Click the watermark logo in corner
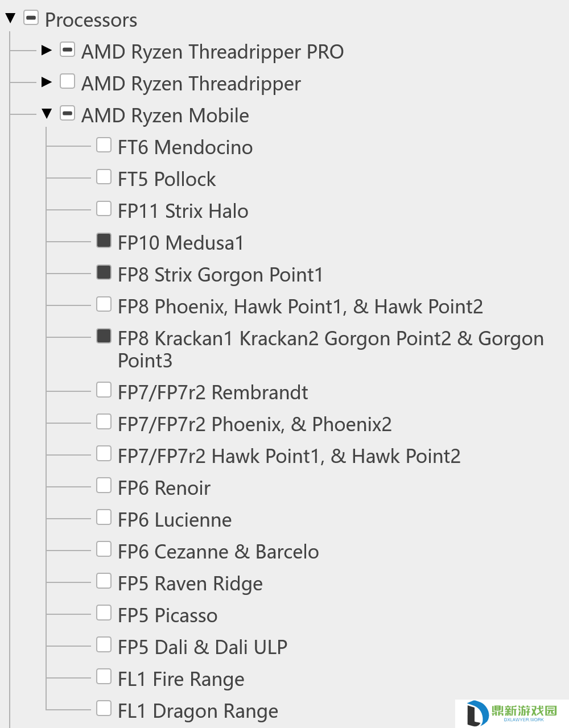This screenshot has height=728, width=569. (512, 713)
